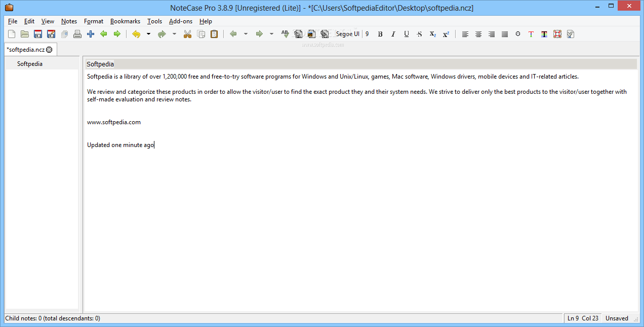Open the Segoe UI font selector
This screenshot has height=327, width=644.
(348, 34)
